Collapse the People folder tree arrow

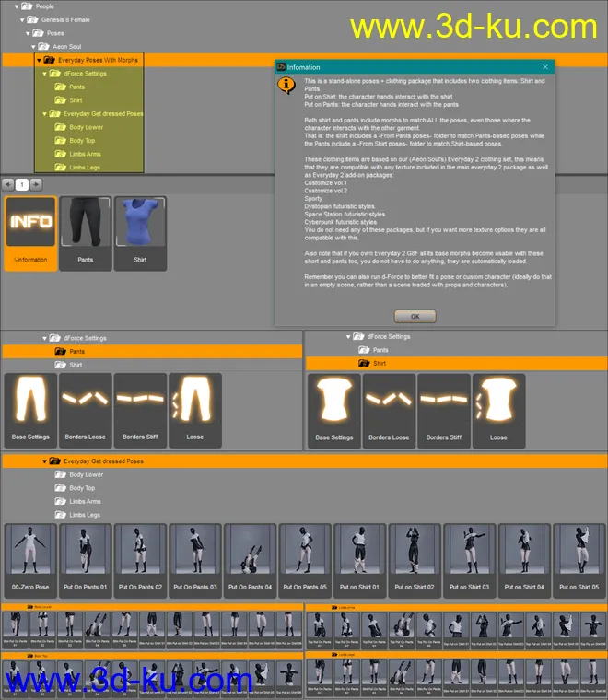click(x=18, y=6)
